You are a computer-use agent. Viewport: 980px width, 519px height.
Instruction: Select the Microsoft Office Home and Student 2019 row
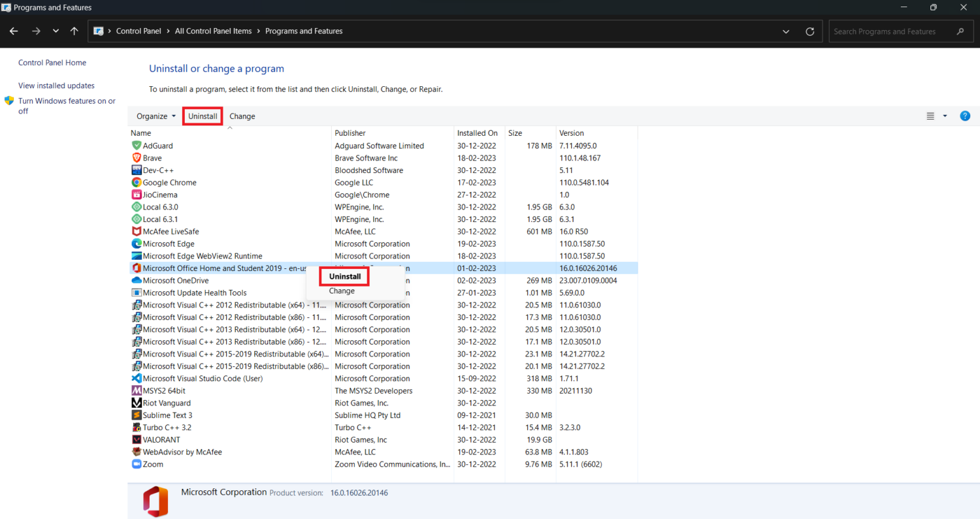click(384, 268)
